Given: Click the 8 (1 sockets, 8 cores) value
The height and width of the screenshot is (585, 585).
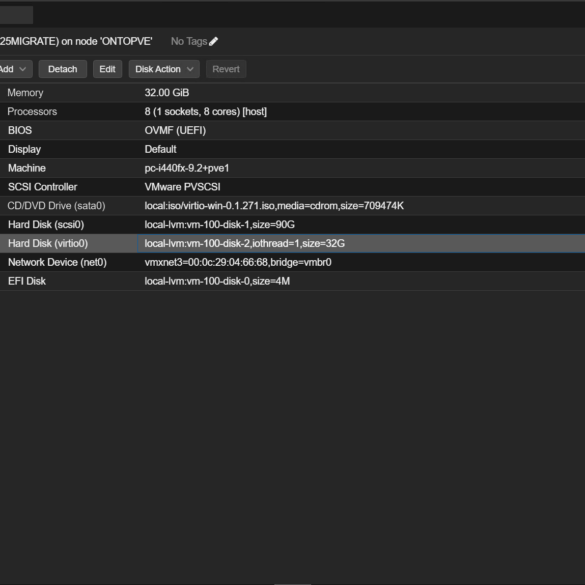Looking at the screenshot, I should (x=206, y=112).
